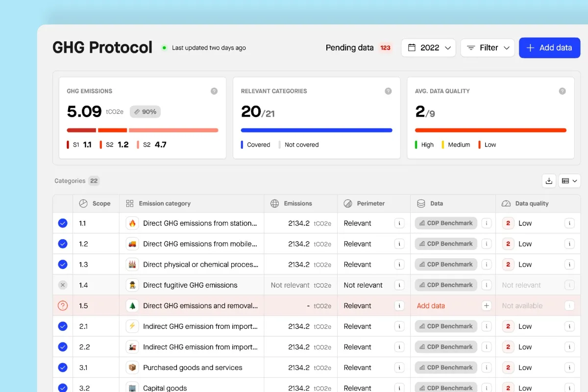Click the red Add data link in row 1.5
This screenshot has height=392, width=588.
click(x=431, y=306)
